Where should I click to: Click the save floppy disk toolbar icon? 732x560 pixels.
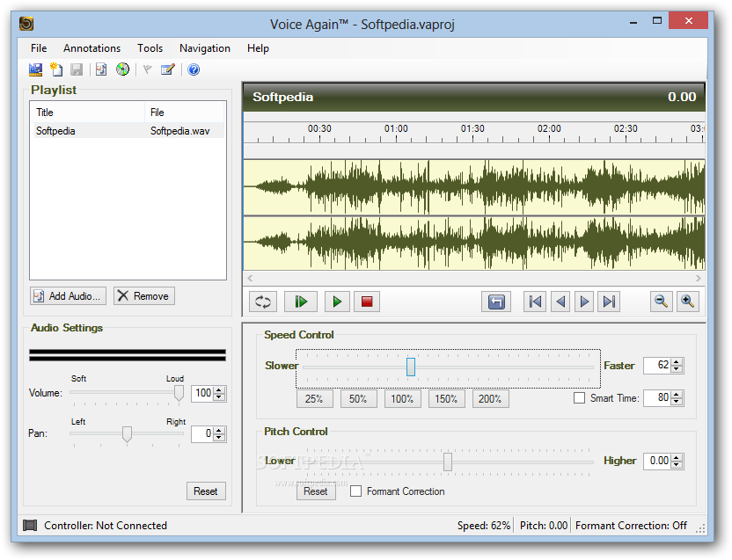pyautogui.click(x=77, y=69)
